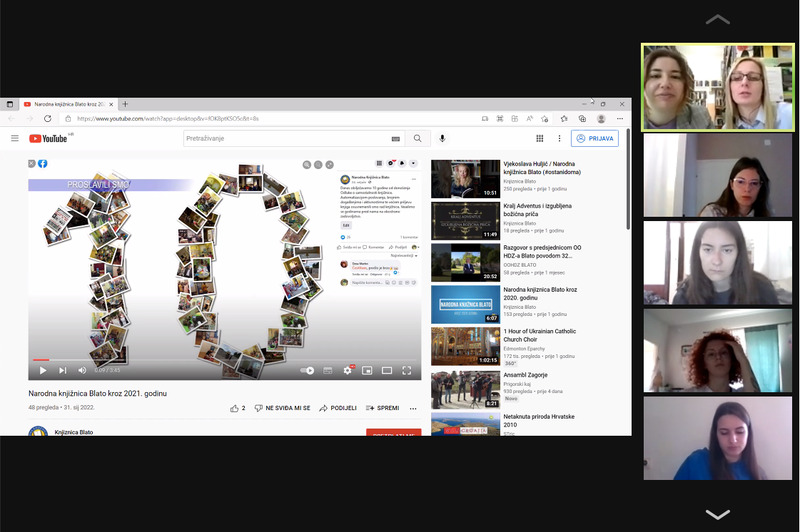800x532 pixels.
Task: Enter fullscreen video mode
Action: pyautogui.click(x=407, y=370)
